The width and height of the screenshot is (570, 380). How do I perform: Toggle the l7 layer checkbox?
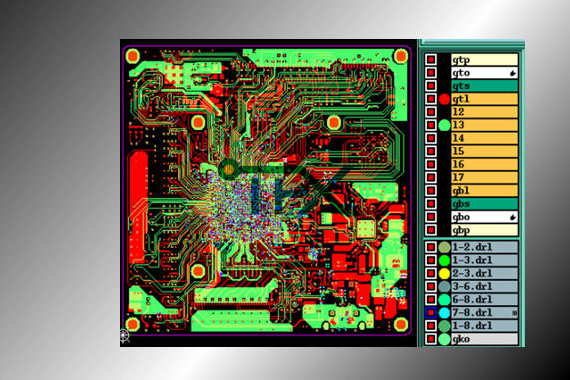point(431,177)
